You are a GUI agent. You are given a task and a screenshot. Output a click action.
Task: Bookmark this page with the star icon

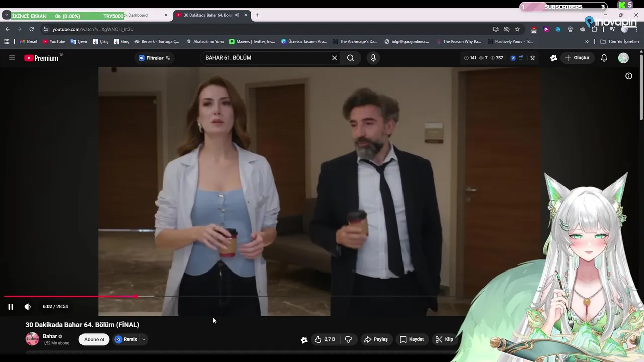517,29
